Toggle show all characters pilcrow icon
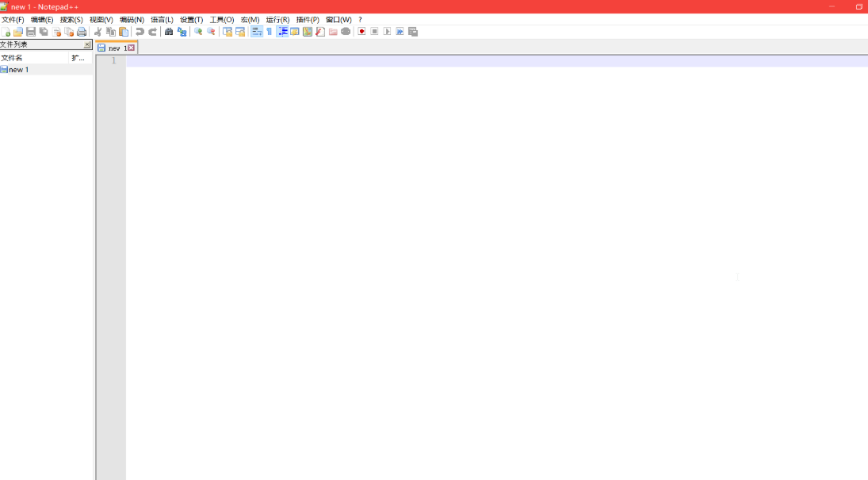868x480 pixels. pos(270,32)
